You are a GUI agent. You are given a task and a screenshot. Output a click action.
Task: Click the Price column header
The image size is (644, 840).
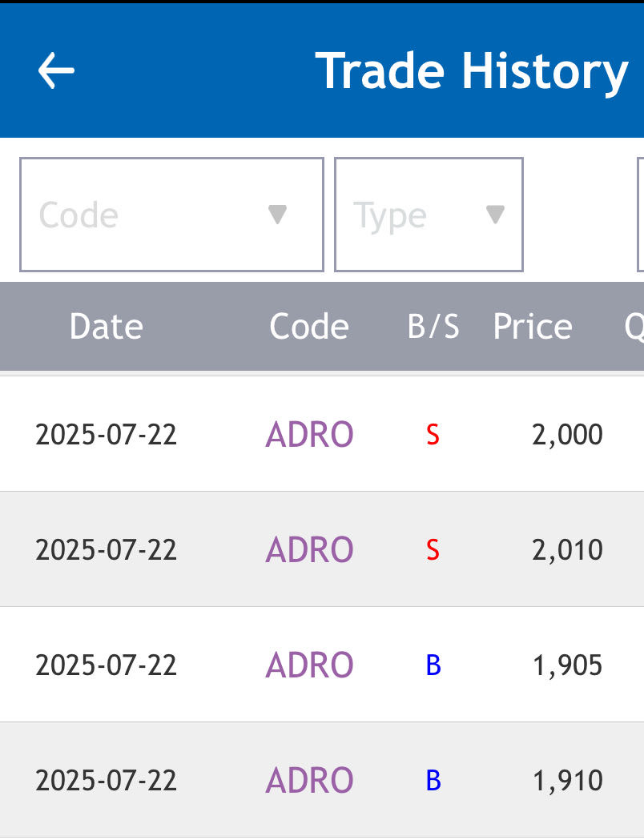(x=533, y=327)
